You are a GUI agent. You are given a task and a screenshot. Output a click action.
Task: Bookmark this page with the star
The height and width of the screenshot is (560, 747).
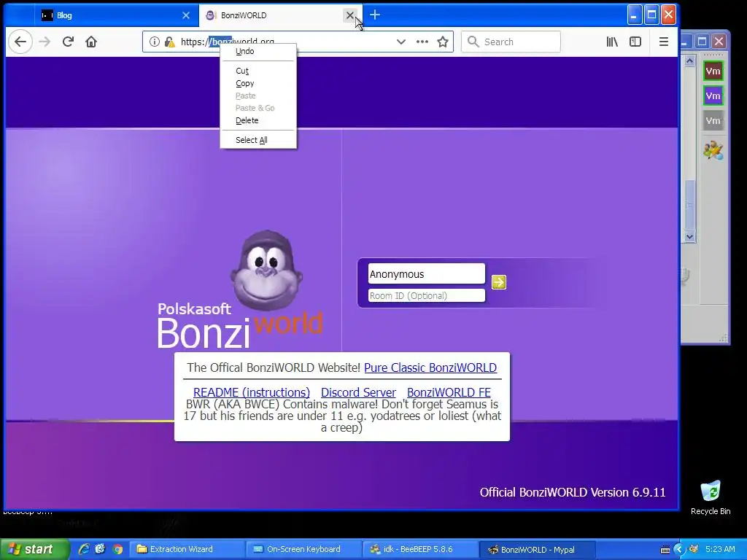[443, 42]
